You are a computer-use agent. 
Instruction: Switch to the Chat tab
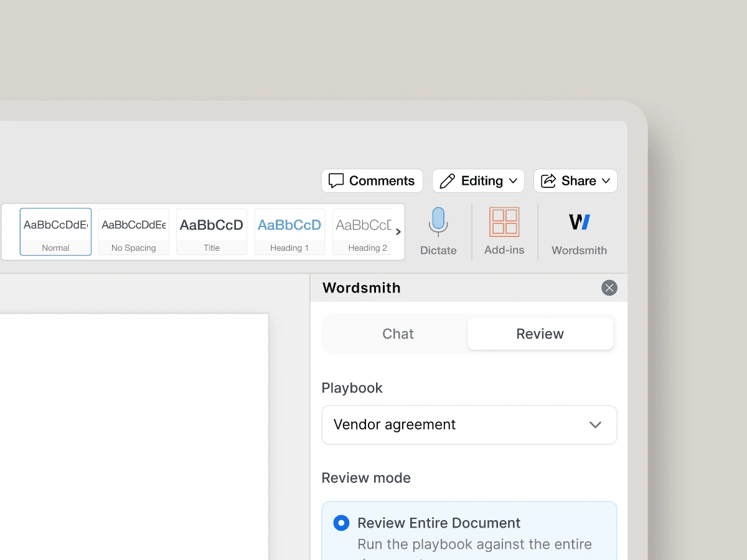pos(398,334)
